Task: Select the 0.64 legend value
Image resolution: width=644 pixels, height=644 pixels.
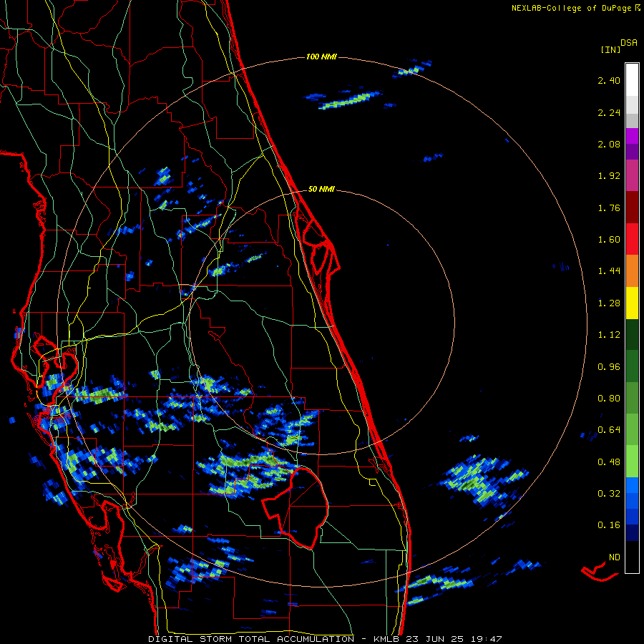Action: click(x=609, y=430)
